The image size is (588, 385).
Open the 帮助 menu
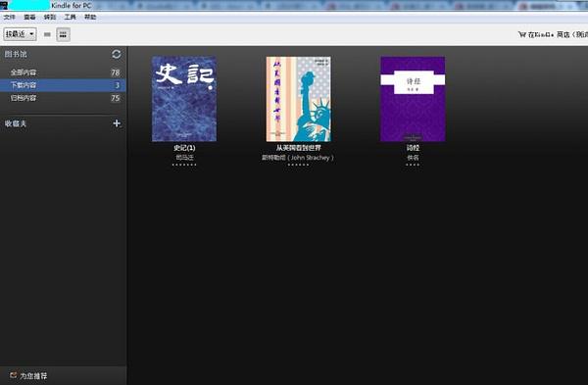(90, 17)
